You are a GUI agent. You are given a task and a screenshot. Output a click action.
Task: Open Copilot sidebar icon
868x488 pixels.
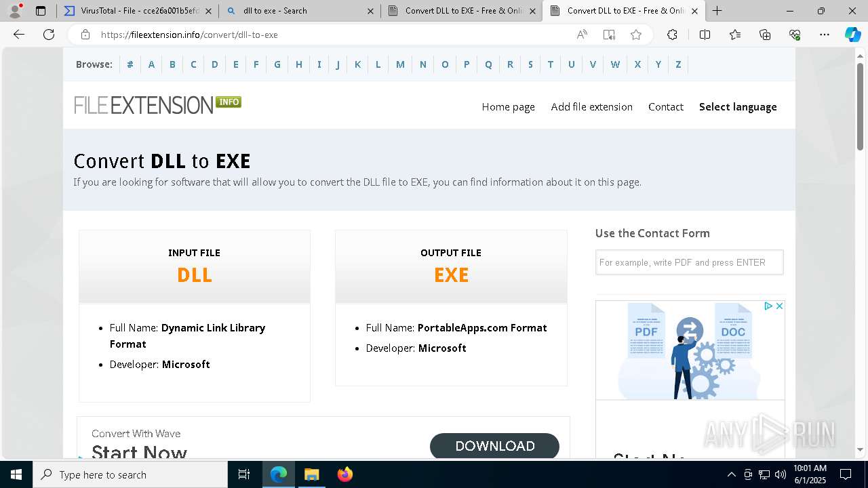[x=852, y=35]
